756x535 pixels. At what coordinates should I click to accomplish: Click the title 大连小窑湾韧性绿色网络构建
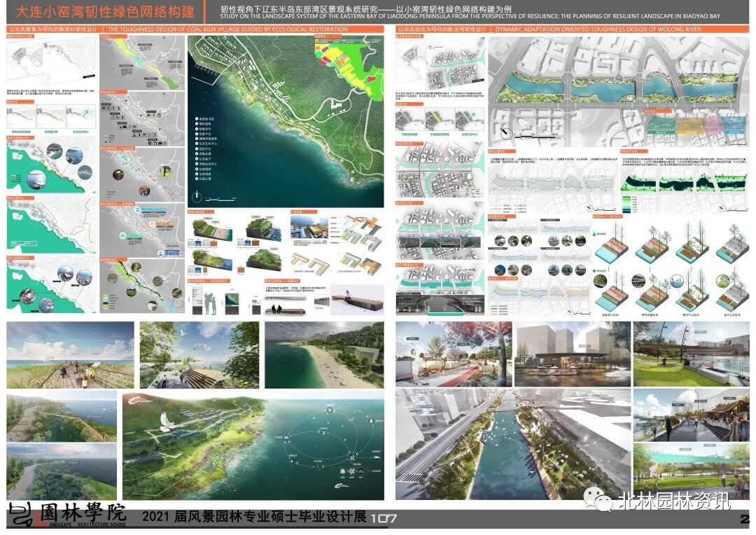point(105,13)
